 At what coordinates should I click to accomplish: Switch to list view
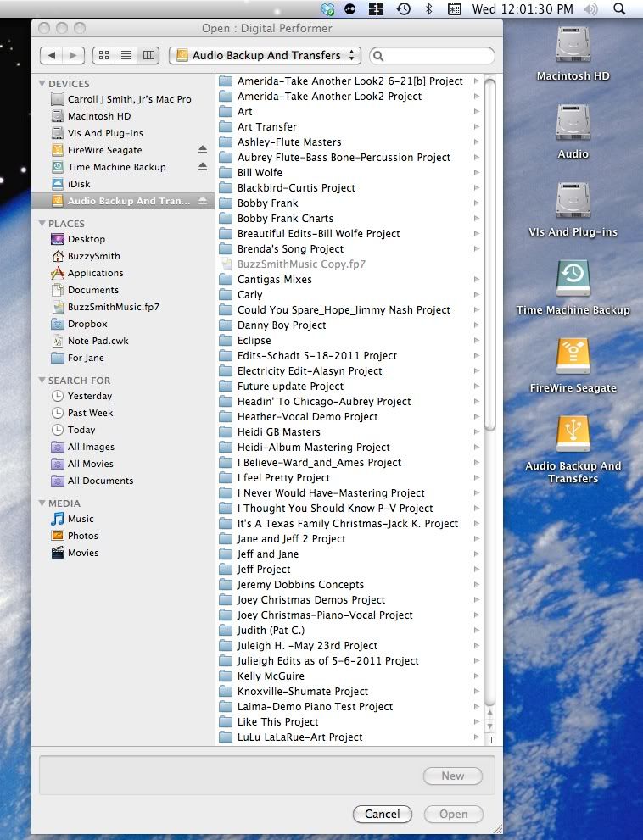point(126,55)
